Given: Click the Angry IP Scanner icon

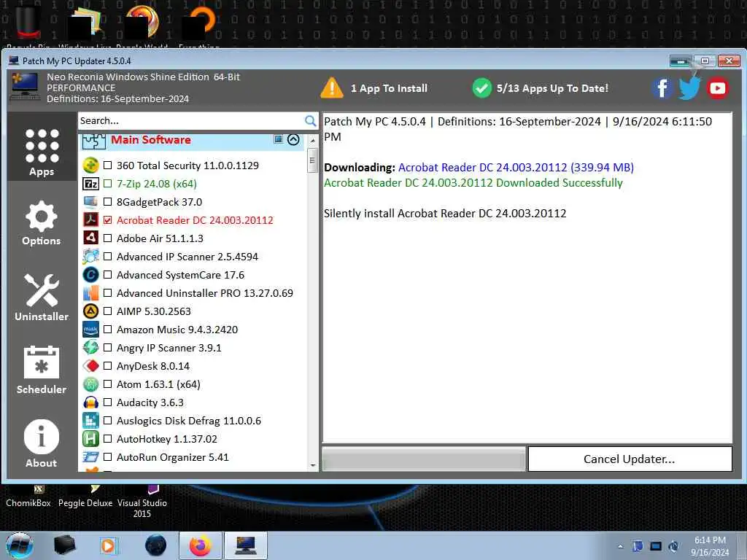Looking at the screenshot, I should click(90, 348).
